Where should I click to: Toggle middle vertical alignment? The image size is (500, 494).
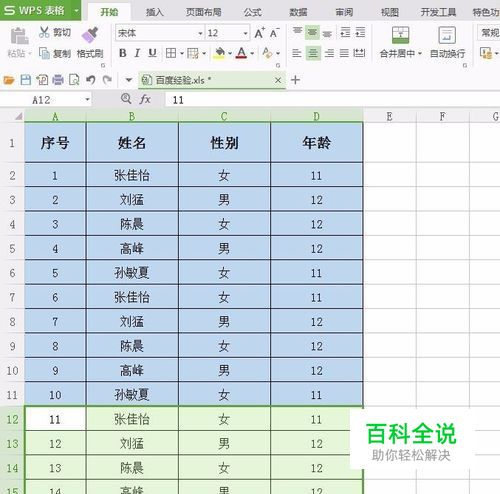312,32
